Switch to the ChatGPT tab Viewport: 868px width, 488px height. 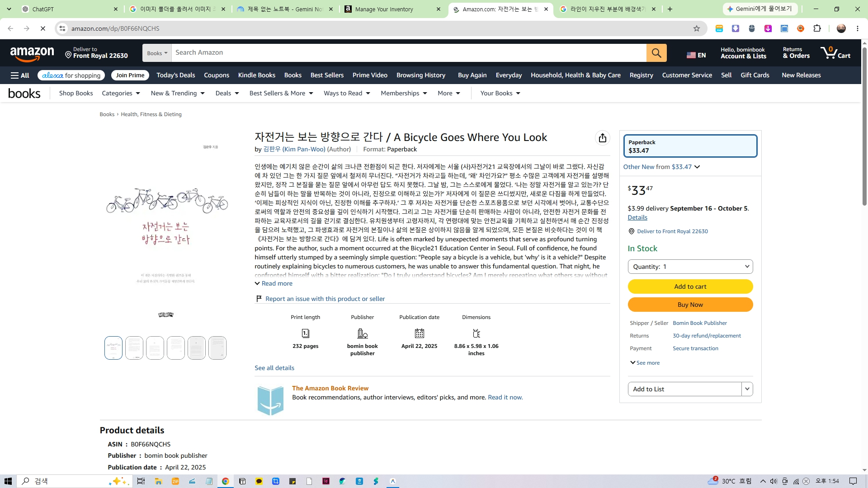tap(69, 9)
